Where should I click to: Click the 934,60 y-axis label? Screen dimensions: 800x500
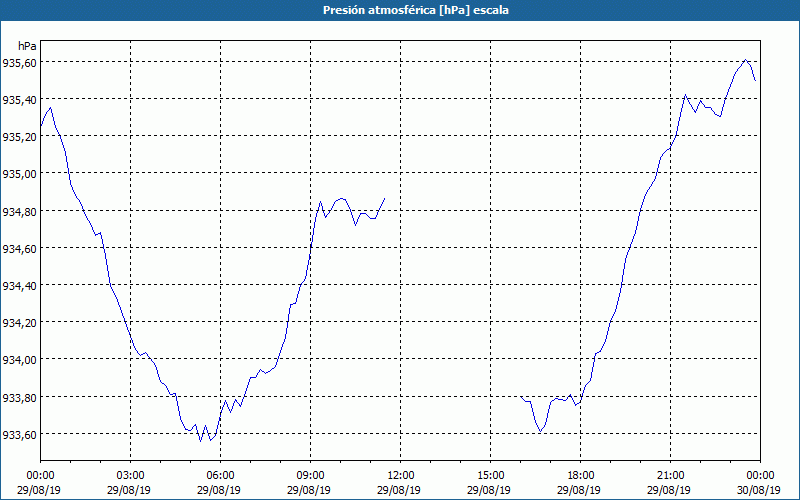point(20,249)
